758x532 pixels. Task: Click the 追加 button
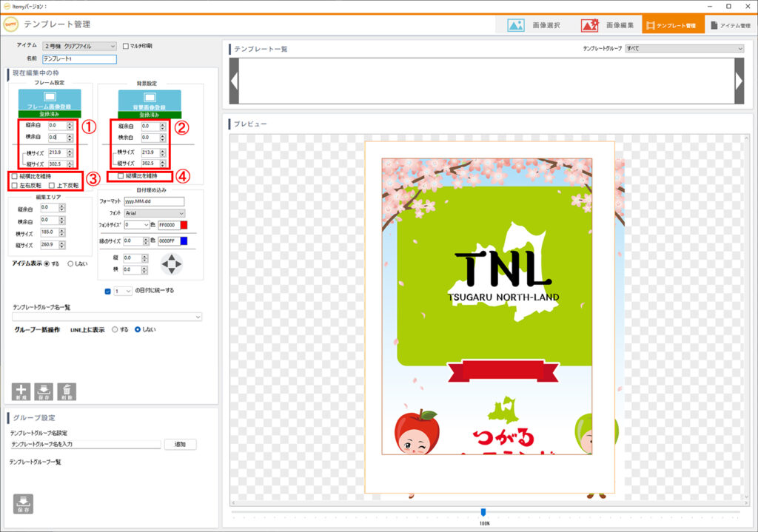tap(180, 445)
